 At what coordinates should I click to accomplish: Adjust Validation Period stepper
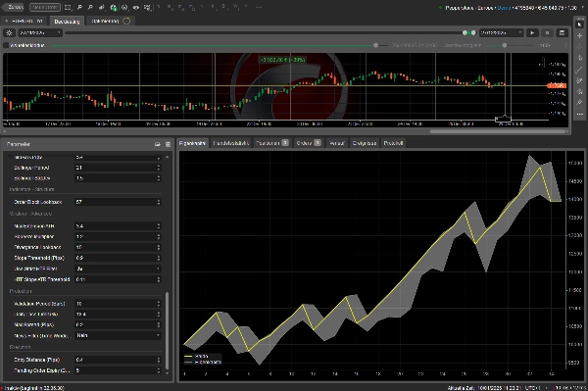pyautogui.click(x=159, y=304)
